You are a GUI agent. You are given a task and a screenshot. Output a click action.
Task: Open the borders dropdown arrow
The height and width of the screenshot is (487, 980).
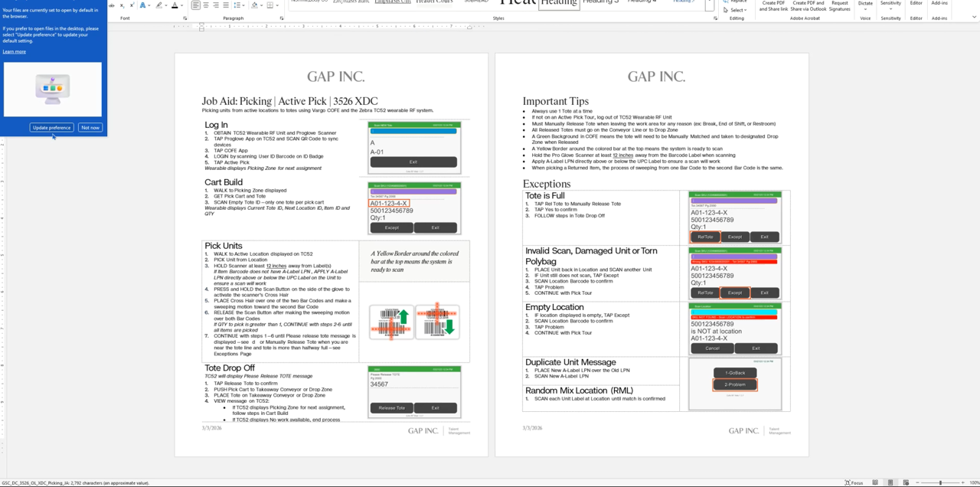coord(277,5)
